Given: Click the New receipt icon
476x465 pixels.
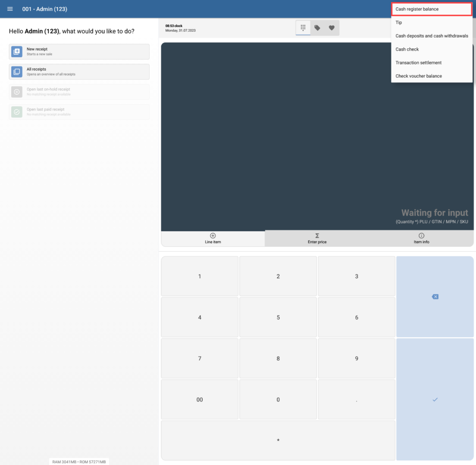Looking at the screenshot, I should point(16,52).
